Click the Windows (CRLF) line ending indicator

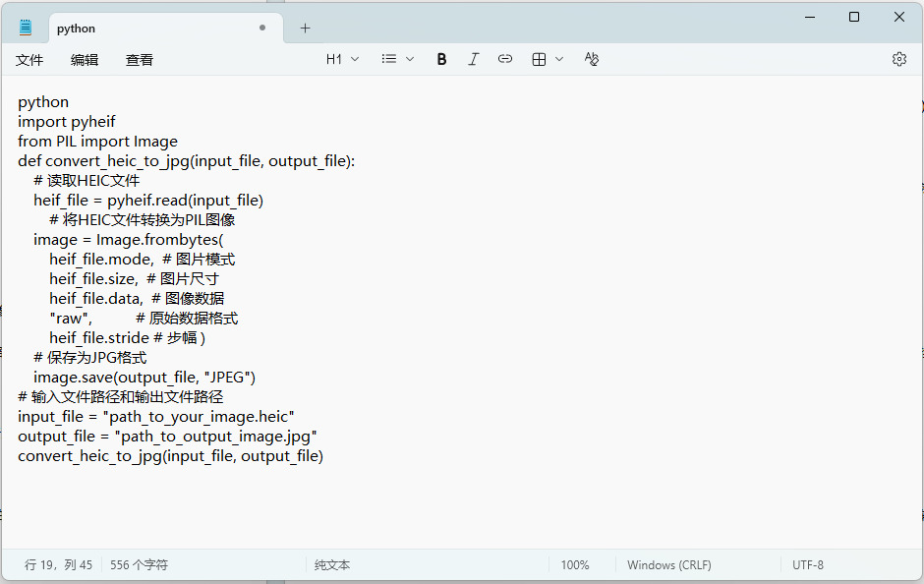coord(668,564)
